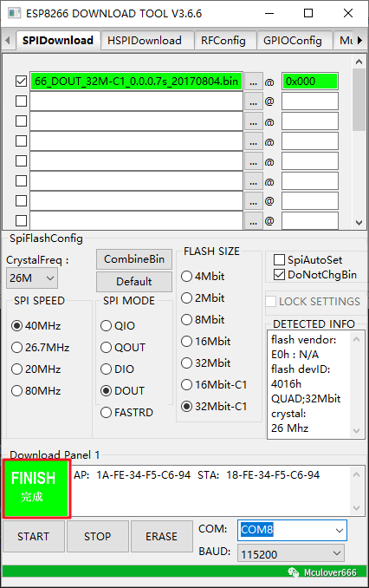
Task: Click the CombineBin button
Action: click(134, 259)
